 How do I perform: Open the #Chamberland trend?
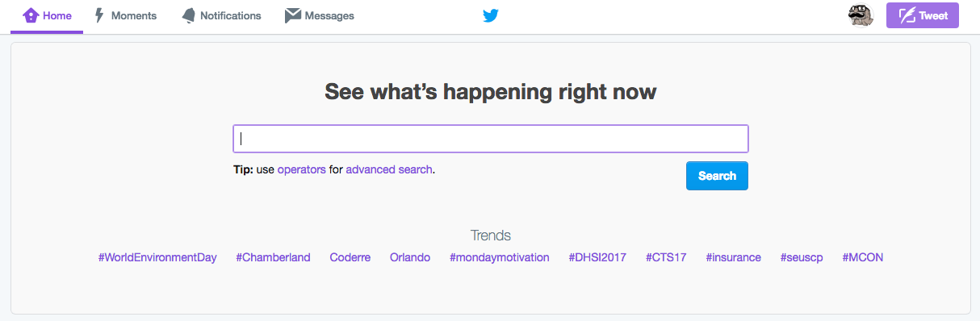(x=273, y=257)
